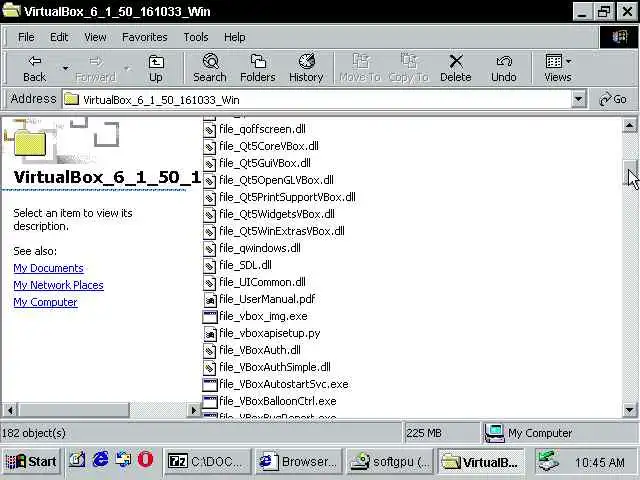
Task: Expand the Address bar dropdown
Action: [x=578, y=99]
